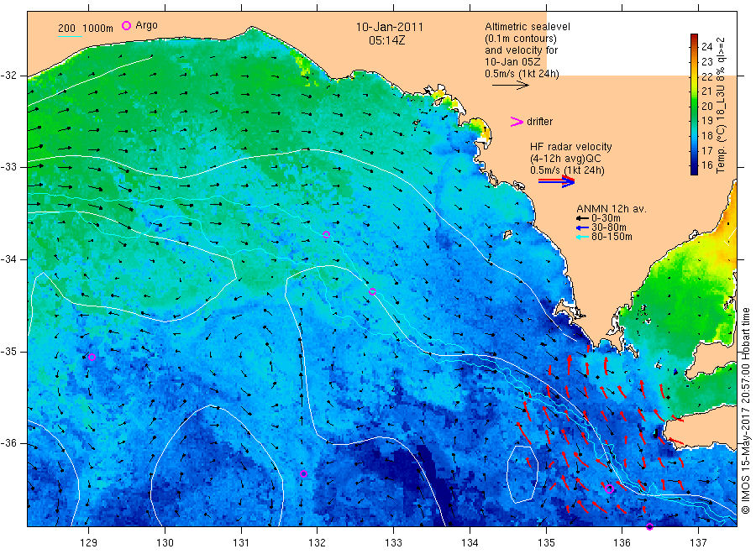The width and height of the screenshot is (756, 554).
Task: Click the color bar value 19
Action: [706, 121]
